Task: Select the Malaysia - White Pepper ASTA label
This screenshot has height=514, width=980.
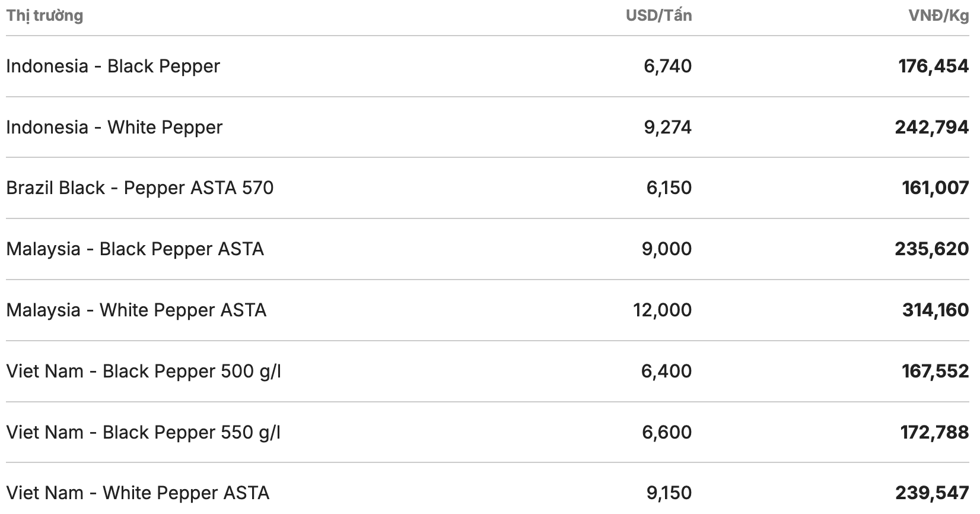Action: coord(136,310)
